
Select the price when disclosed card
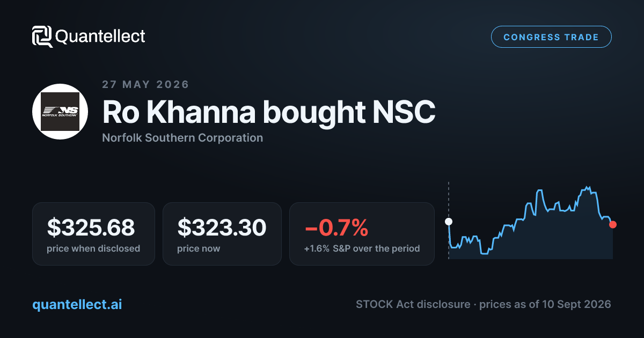tap(93, 234)
